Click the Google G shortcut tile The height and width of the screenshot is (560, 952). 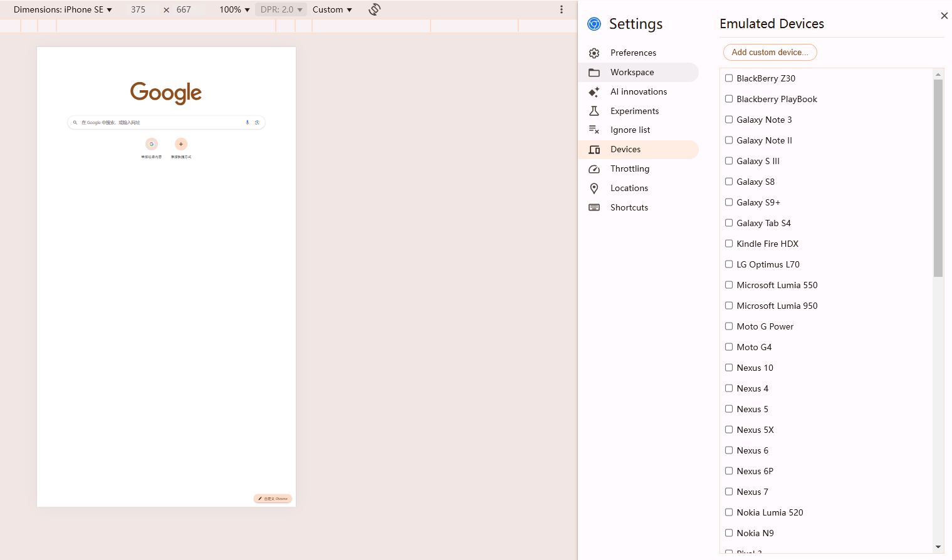[152, 144]
